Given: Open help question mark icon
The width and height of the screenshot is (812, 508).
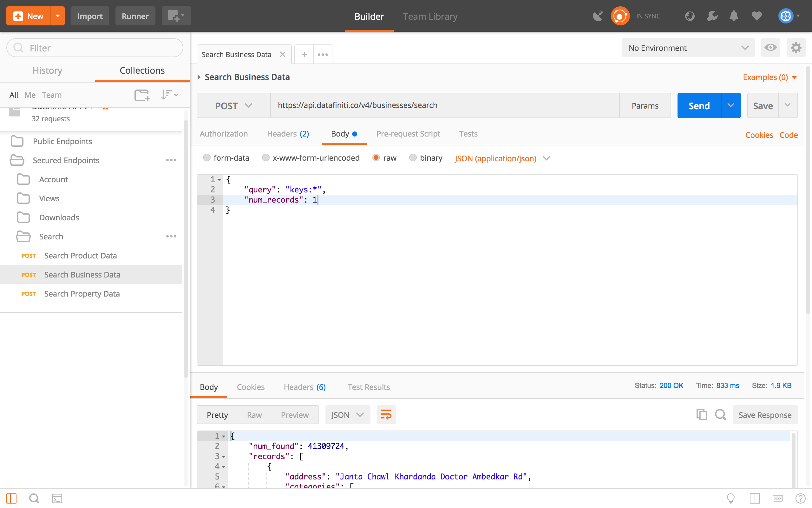Looking at the screenshot, I should click(800, 498).
